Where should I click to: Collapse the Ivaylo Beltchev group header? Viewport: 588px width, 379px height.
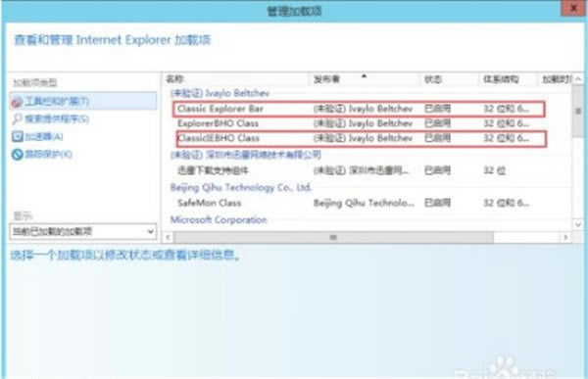[x=220, y=93]
